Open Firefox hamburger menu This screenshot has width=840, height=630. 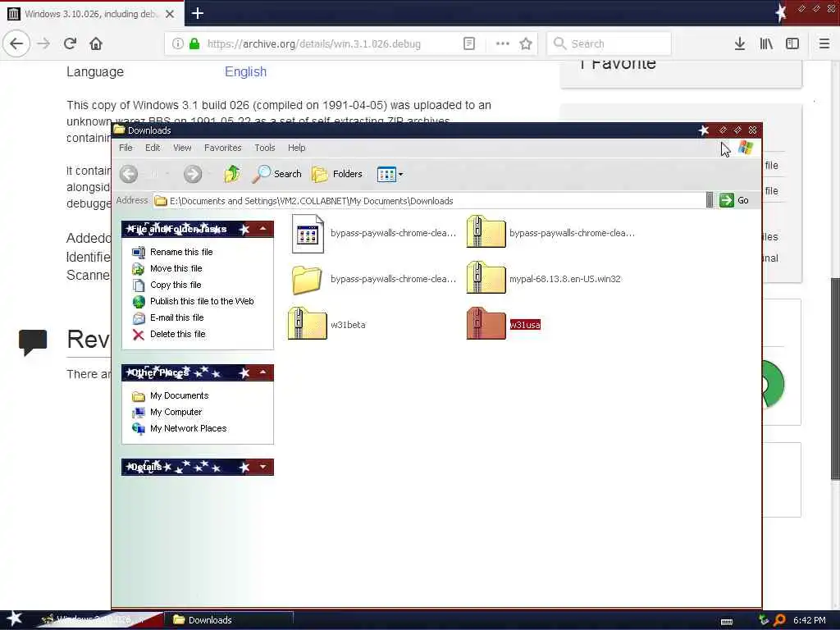tap(824, 44)
